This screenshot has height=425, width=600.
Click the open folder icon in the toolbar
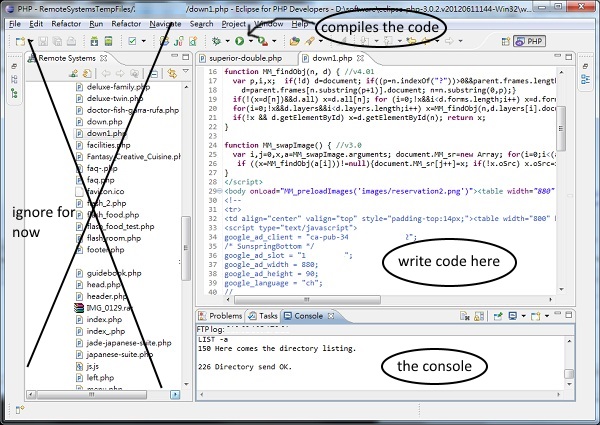click(294, 41)
